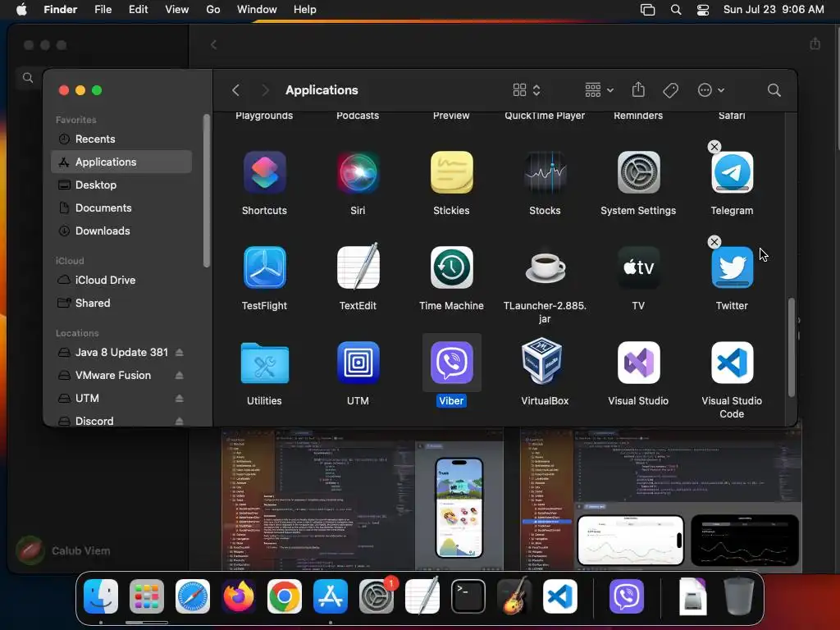
Task: Open Google Chrome from the Dock
Action: (x=285, y=596)
